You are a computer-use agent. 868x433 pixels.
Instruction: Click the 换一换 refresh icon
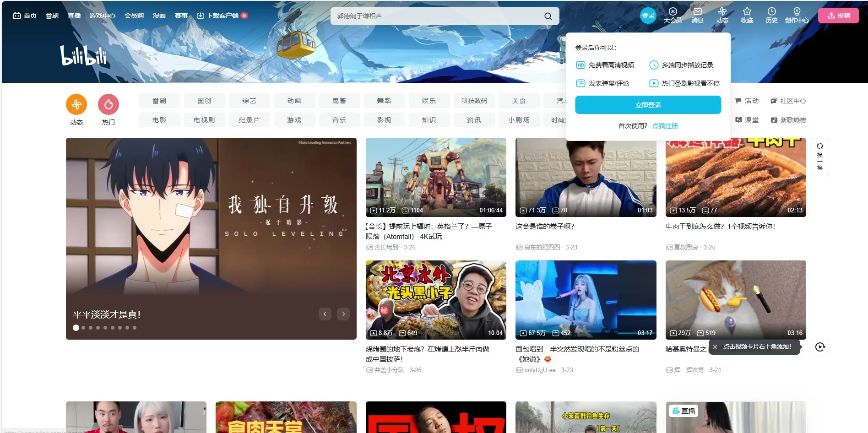[x=820, y=146]
